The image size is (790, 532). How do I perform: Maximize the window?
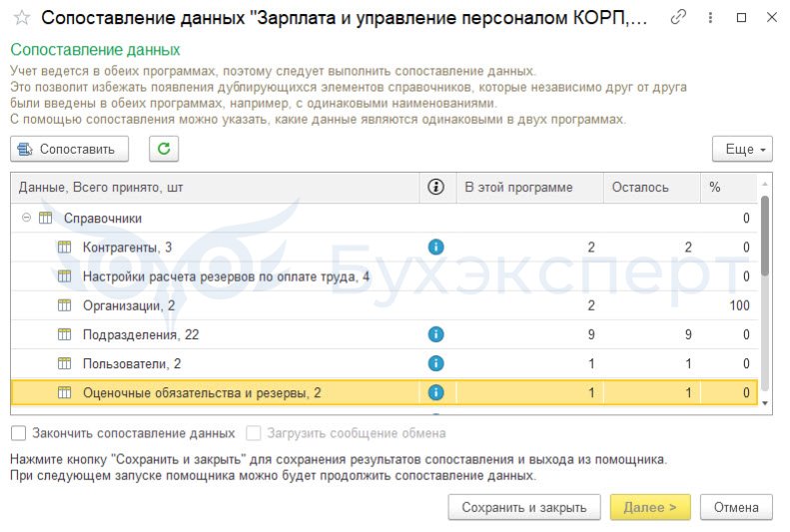pyautogui.click(x=741, y=18)
